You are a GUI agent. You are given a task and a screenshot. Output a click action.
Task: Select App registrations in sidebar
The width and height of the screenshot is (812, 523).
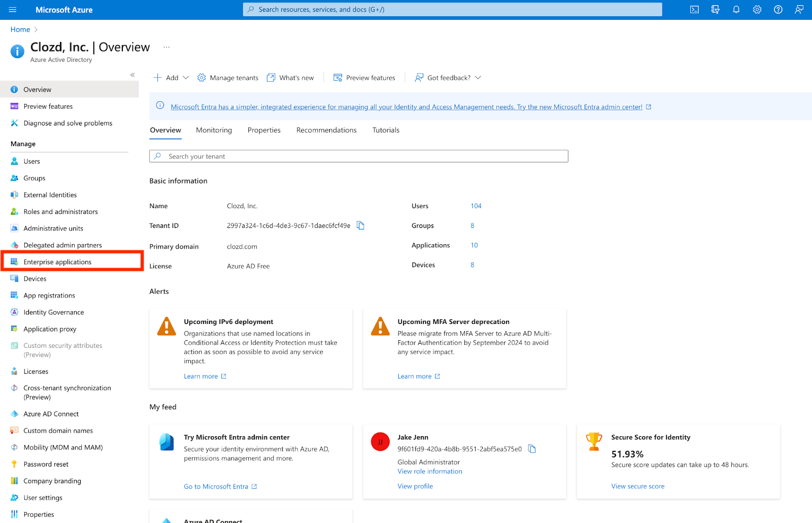(49, 296)
